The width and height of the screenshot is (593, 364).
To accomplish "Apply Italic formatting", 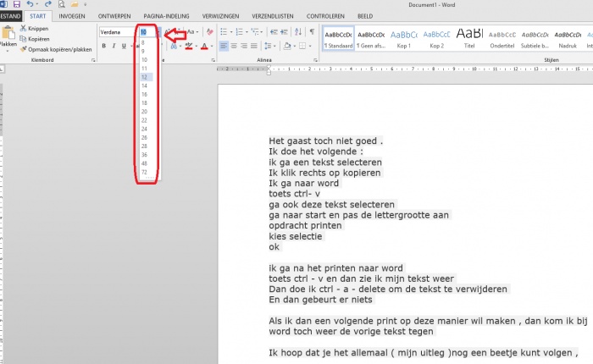I will pos(114,46).
